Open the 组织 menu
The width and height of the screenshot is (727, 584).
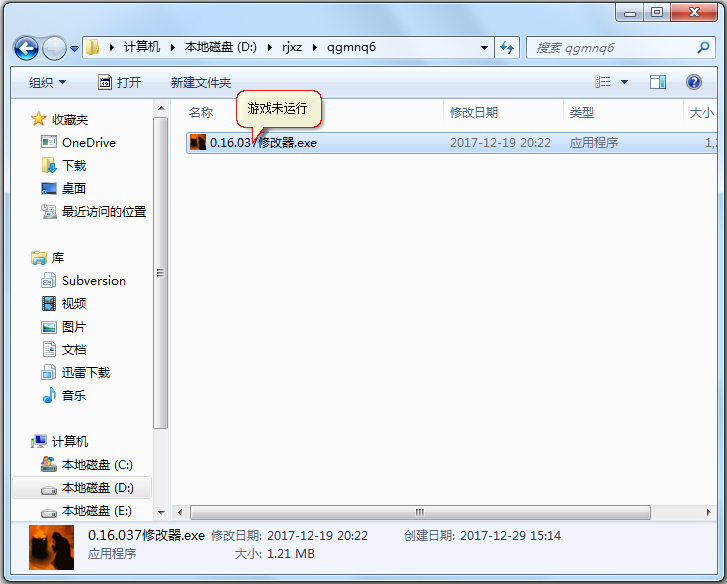47,83
